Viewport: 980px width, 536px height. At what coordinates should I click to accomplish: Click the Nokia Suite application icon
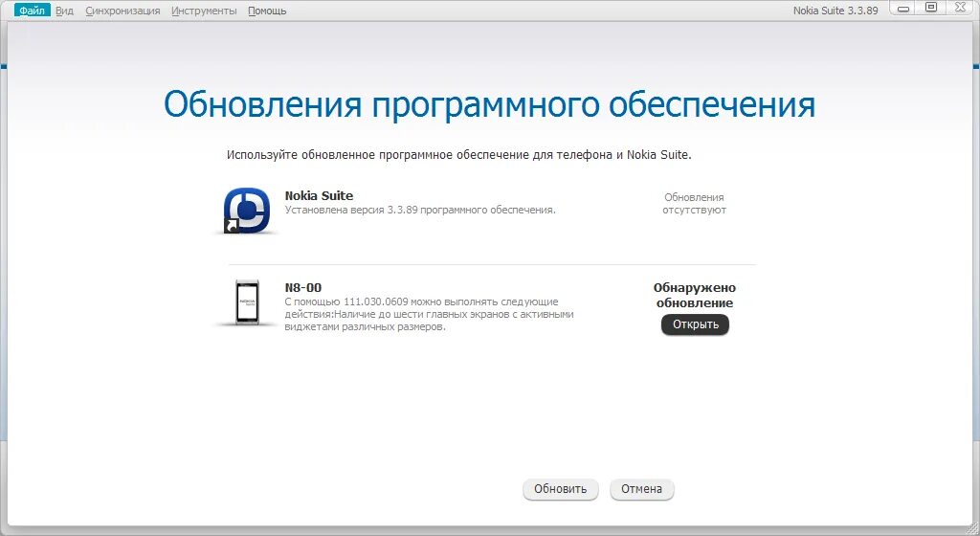(x=247, y=211)
